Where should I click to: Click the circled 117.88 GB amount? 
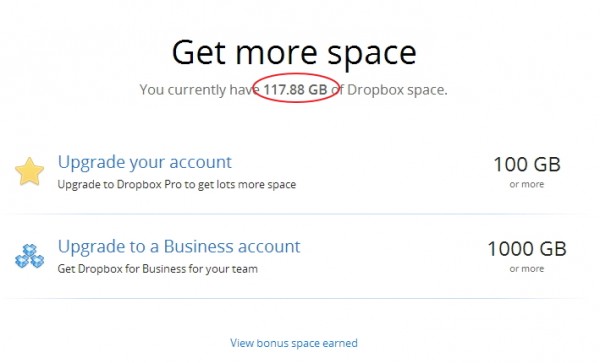[295, 90]
